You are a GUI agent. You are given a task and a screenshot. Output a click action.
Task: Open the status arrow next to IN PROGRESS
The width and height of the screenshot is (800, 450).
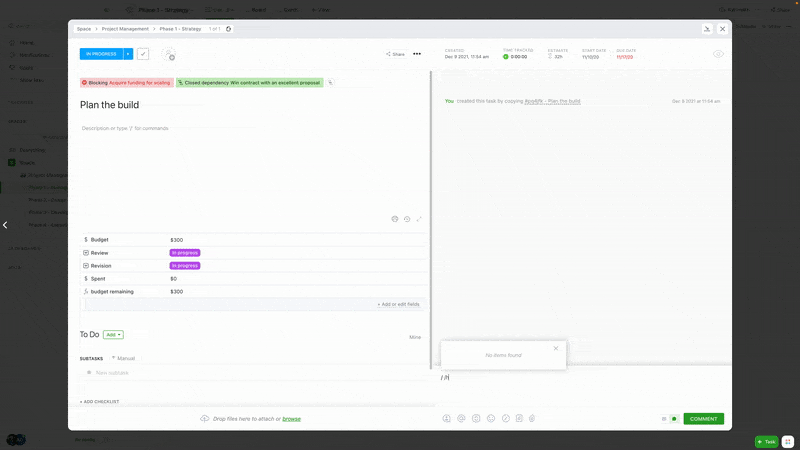click(x=128, y=54)
